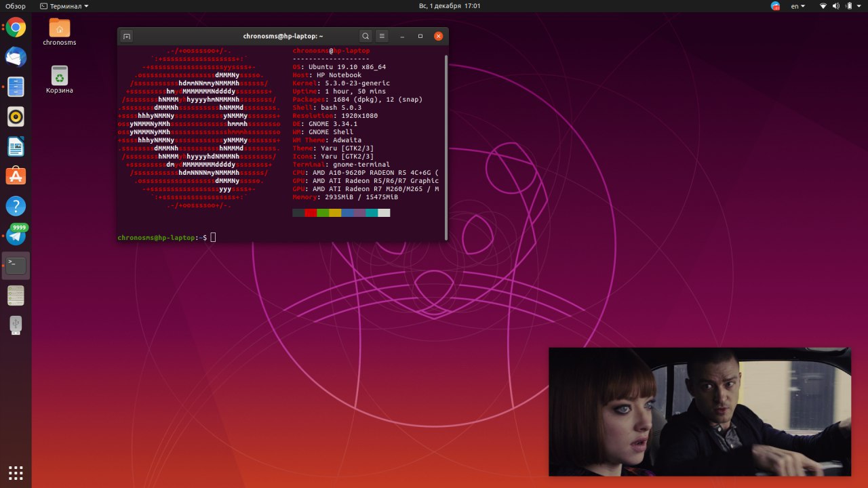Click the Wi-Fi indicator in top bar
The height and width of the screenshot is (488, 868).
pos(823,6)
